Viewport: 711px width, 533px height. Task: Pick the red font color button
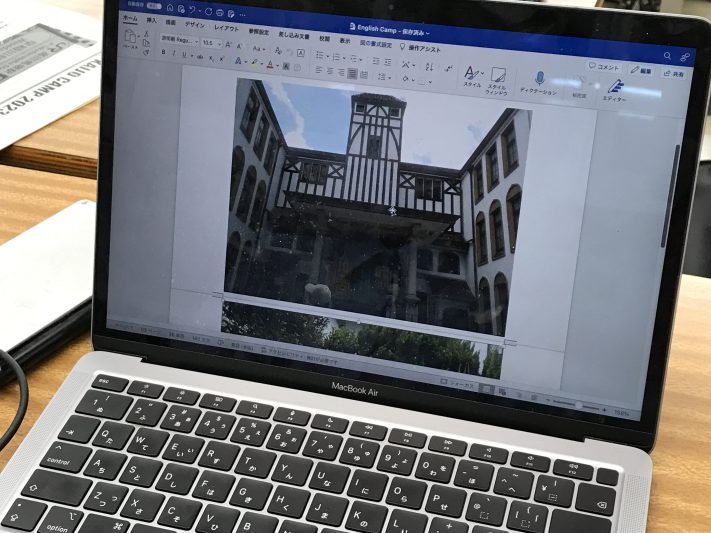click(x=270, y=65)
